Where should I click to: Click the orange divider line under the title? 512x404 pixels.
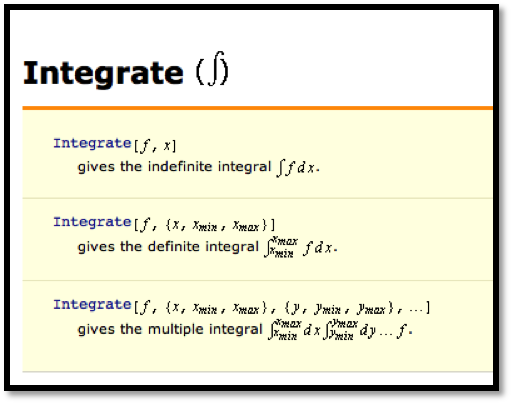tap(258, 108)
